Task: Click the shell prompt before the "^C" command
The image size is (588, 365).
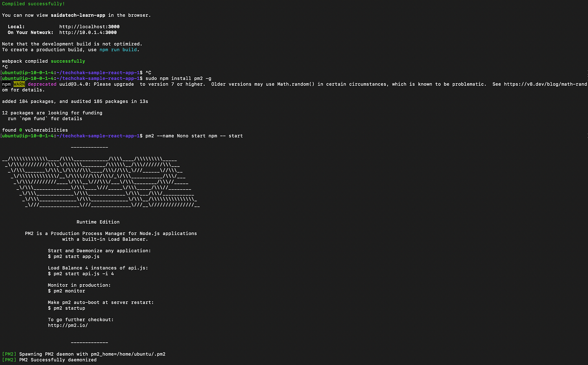Action: tap(72, 73)
